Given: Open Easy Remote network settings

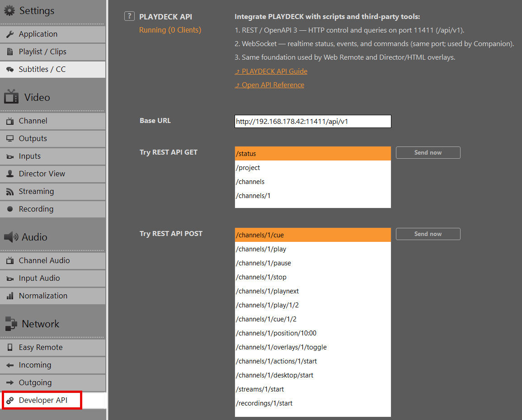Looking at the screenshot, I should (52, 347).
